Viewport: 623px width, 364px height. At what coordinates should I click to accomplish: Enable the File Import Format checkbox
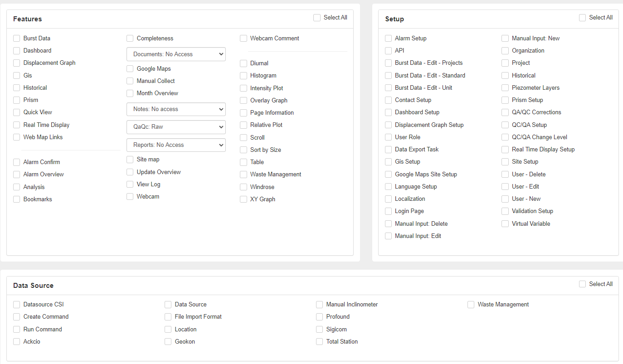click(x=168, y=317)
